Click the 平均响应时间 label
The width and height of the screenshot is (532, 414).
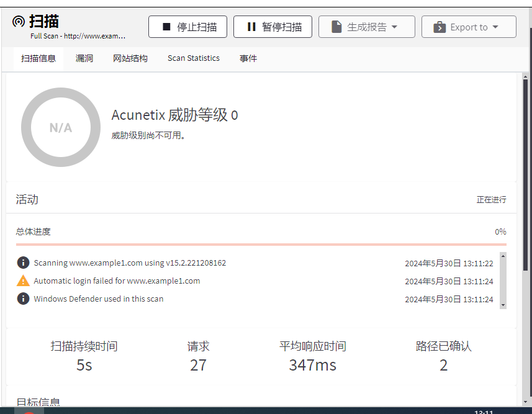(312, 346)
